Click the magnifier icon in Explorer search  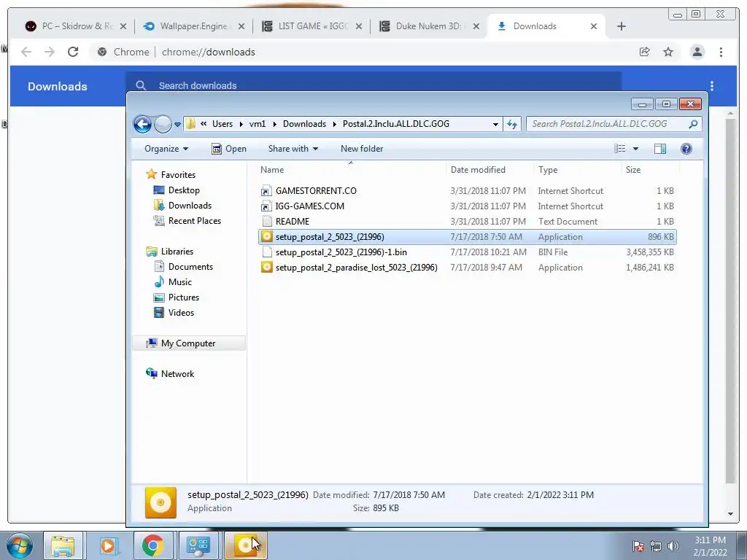[x=694, y=124]
